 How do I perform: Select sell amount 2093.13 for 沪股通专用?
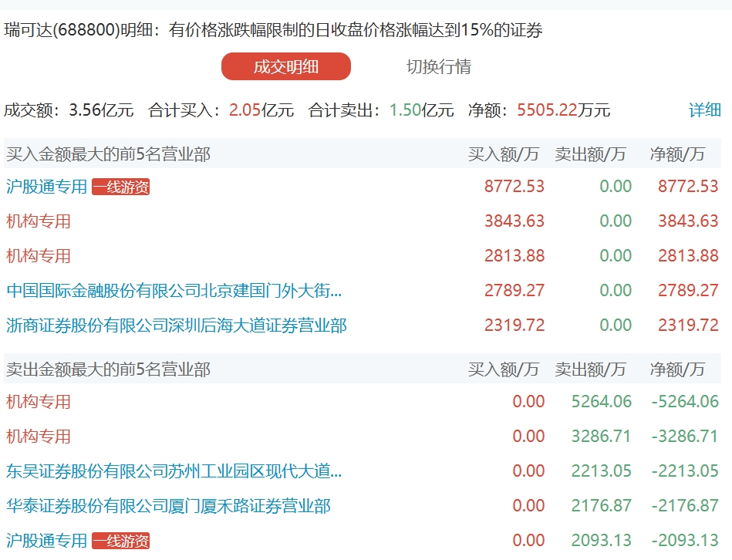point(602,540)
